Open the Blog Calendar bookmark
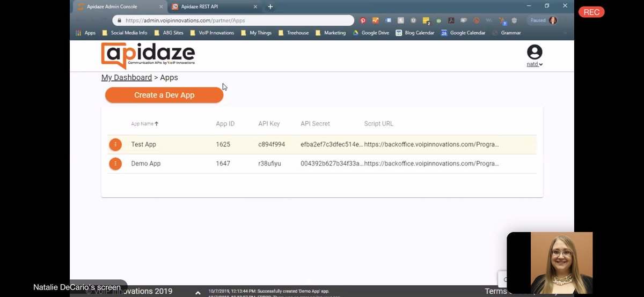 (x=414, y=33)
